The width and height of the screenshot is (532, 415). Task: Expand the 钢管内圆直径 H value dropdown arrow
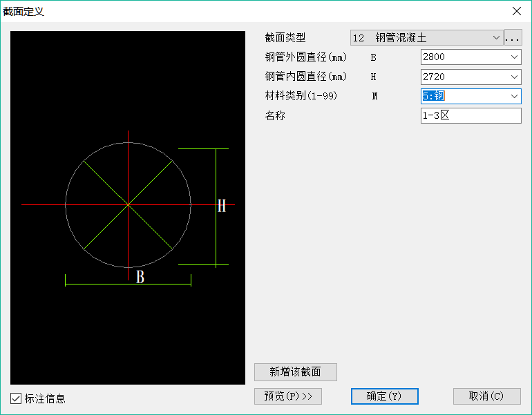[x=514, y=77]
